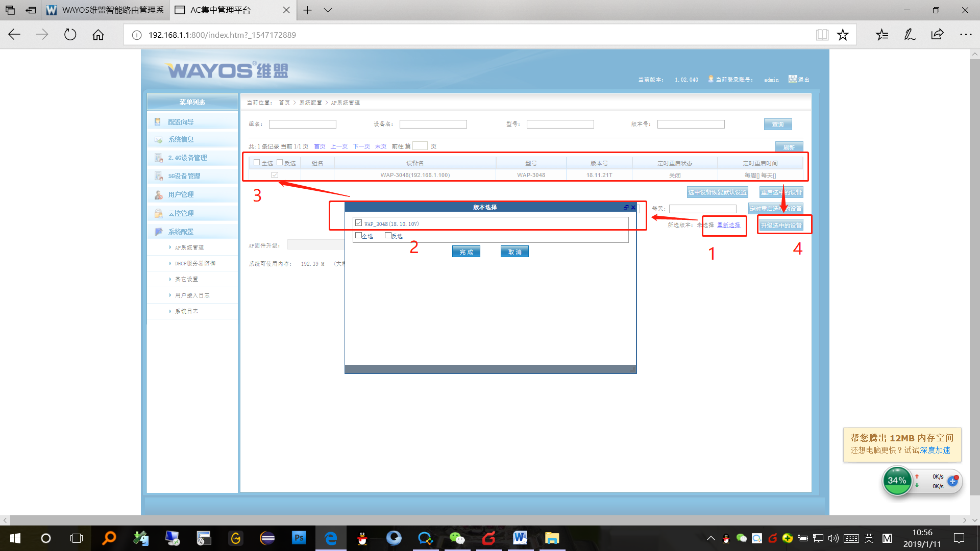Image resolution: width=980 pixels, height=551 pixels.
Task: Click the browser refresh icon
Action: coord(70,35)
